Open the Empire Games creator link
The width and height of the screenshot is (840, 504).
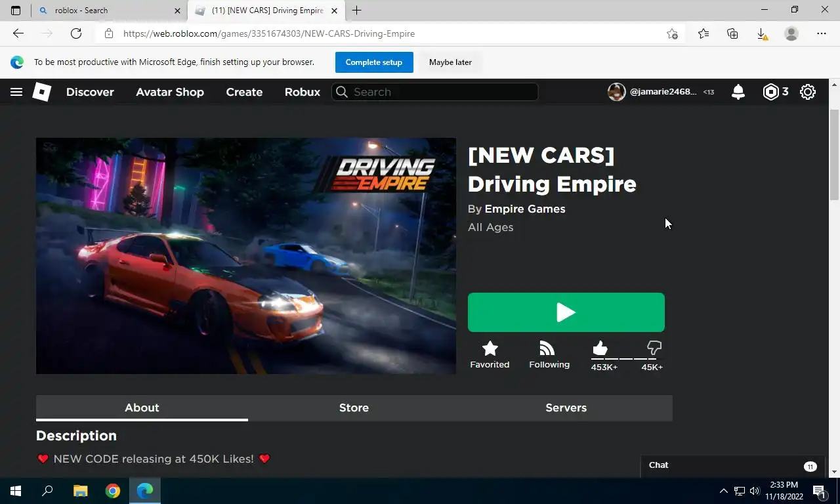pyautogui.click(x=525, y=209)
